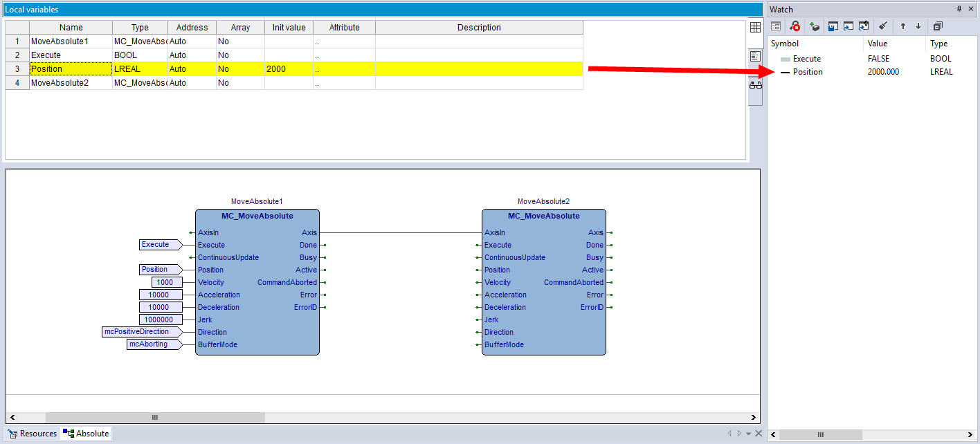Select the Position row in Watch list
Viewport: 980px width, 444px height.
point(808,72)
